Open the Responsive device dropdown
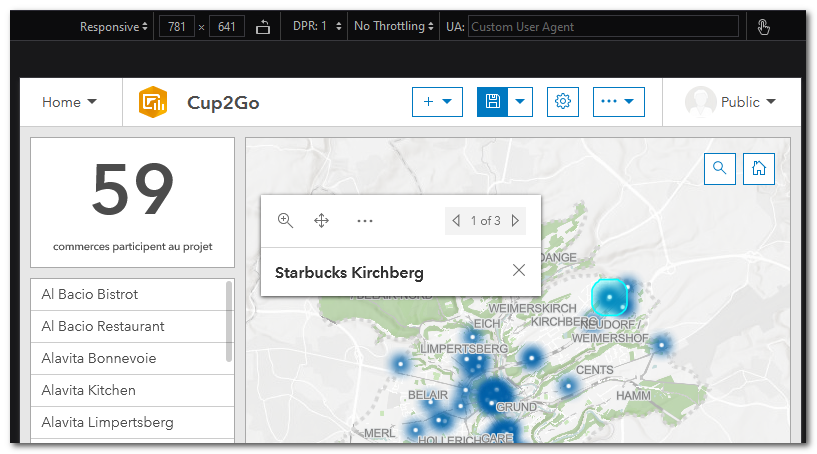The height and width of the screenshot is (454, 817). (x=114, y=27)
